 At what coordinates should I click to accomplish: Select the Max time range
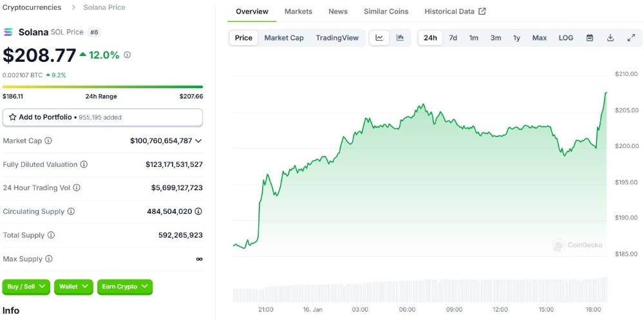click(539, 38)
